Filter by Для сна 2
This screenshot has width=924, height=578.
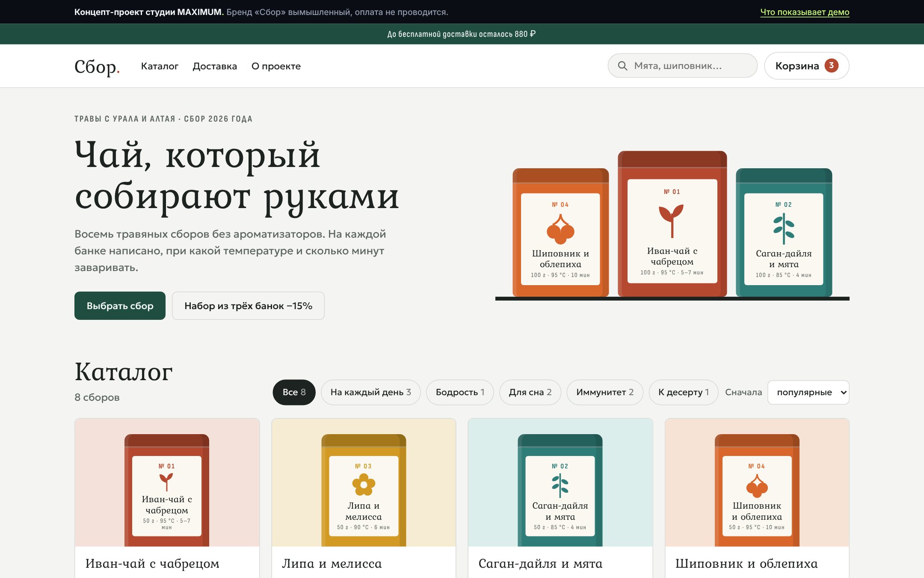pyautogui.click(x=530, y=392)
